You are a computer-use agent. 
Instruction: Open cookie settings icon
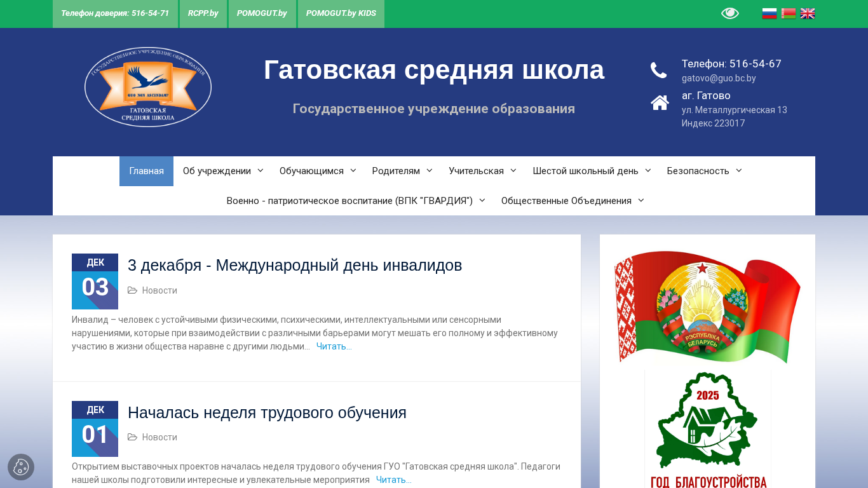(21, 467)
